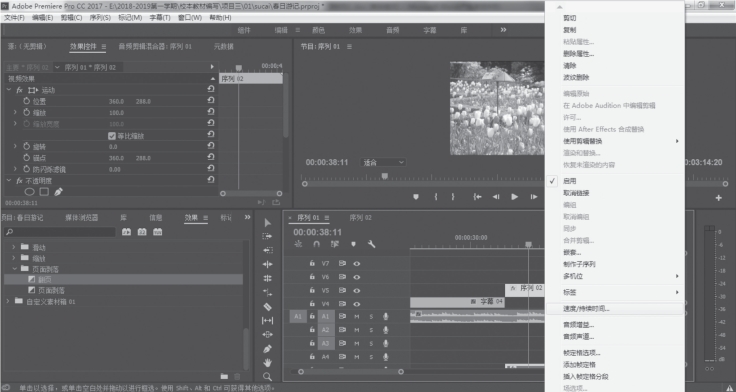Toggle the uniform scale checkbox
Viewport: 736px width, 392px height.
(x=112, y=136)
